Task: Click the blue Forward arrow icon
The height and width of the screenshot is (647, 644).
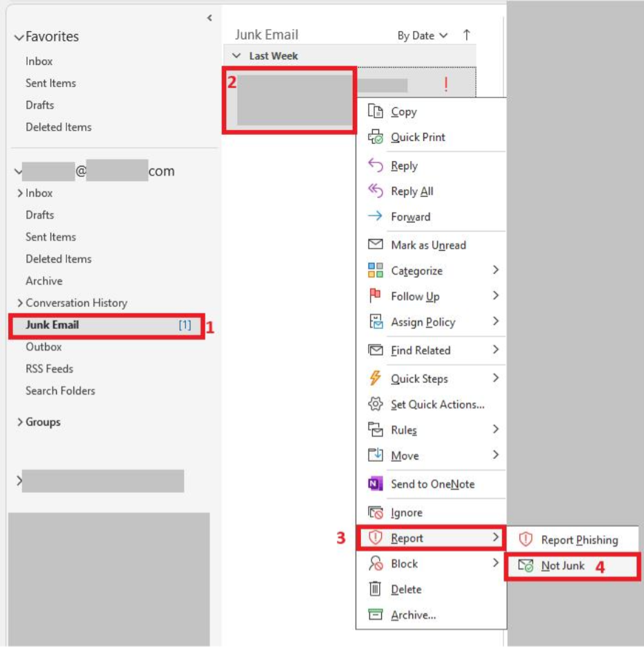Action: (375, 216)
